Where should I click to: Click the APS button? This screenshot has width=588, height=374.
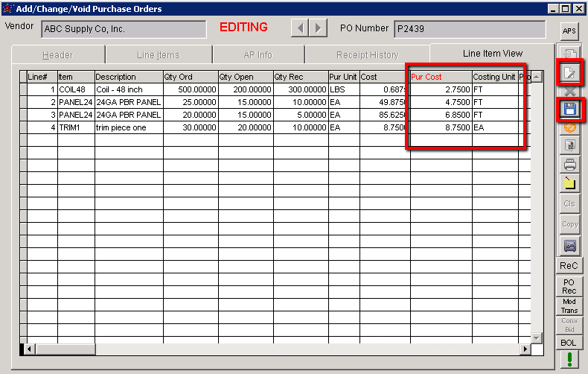[569, 31]
